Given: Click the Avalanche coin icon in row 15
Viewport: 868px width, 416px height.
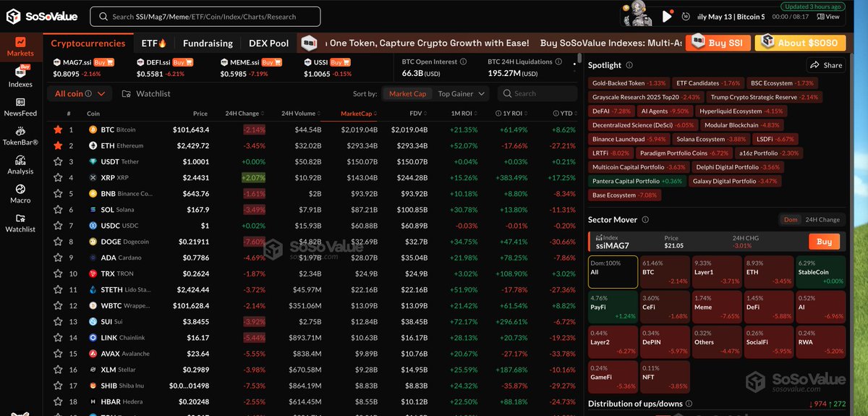Looking at the screenshot, I should pos(93,354).
